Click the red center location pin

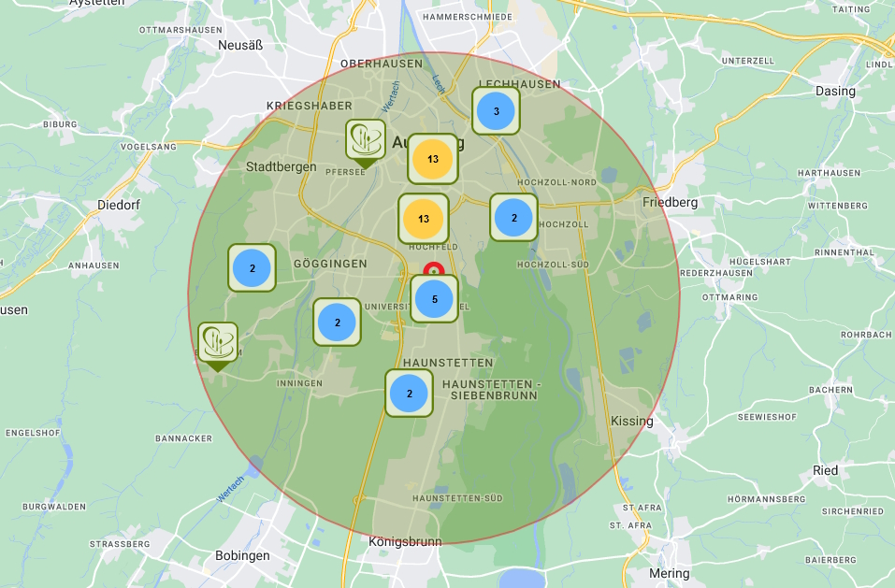[x=433, y=267]
